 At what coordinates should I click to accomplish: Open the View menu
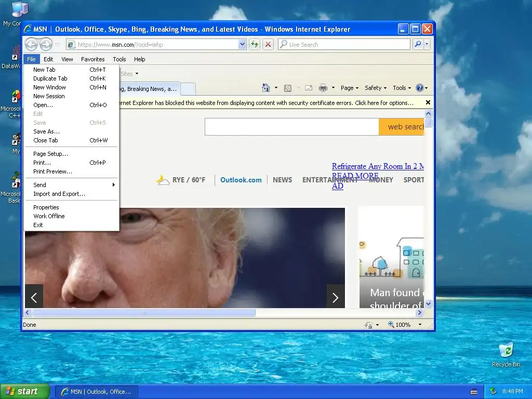[67, 59]
